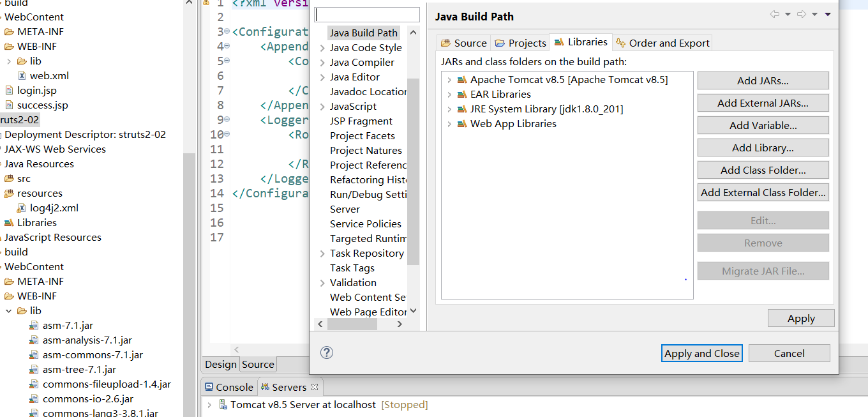Screen dimensions: 868x417
Task: Click the Add Variable... button
Action: [x=763, y=125]
